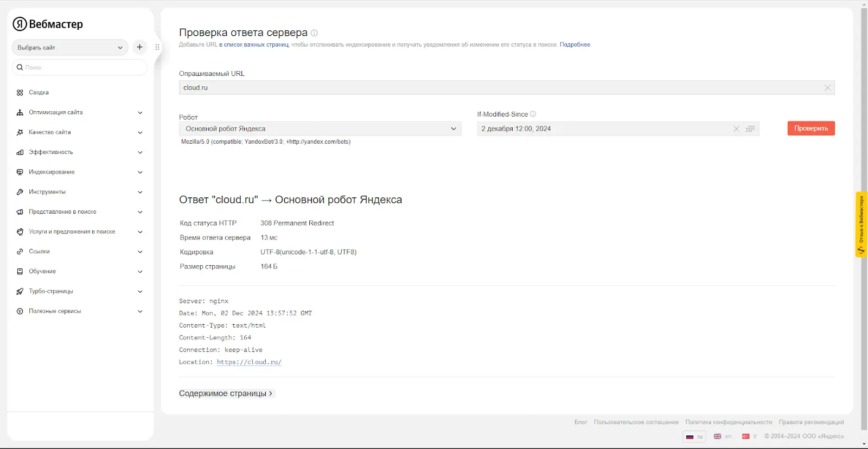Click the Услуги и предложения в поиске icon

tap(20, 232)
